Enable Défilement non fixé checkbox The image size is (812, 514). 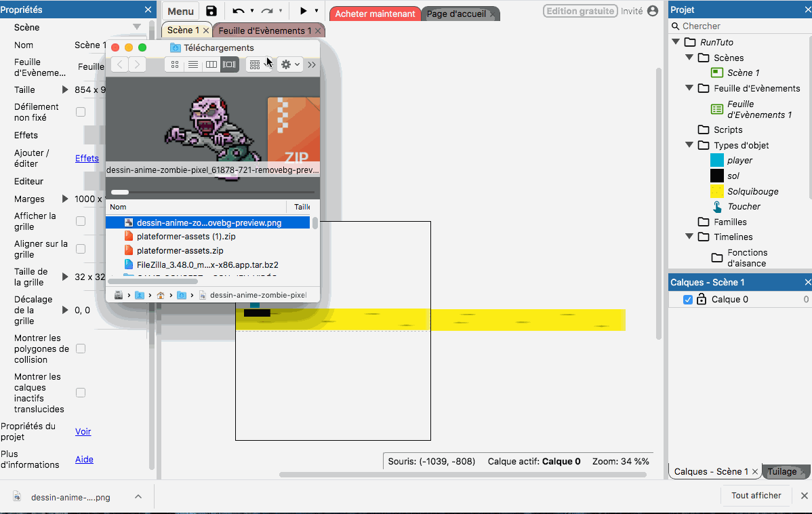[81, 112]
